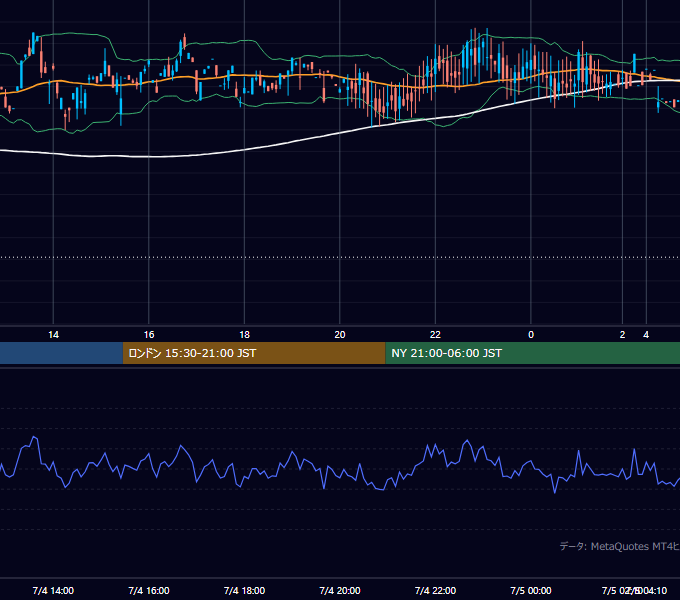Click the 7/4 14:00 label on indicator axis
The height and width of the screenshot is (600, 680).
(x=53, y=591)
